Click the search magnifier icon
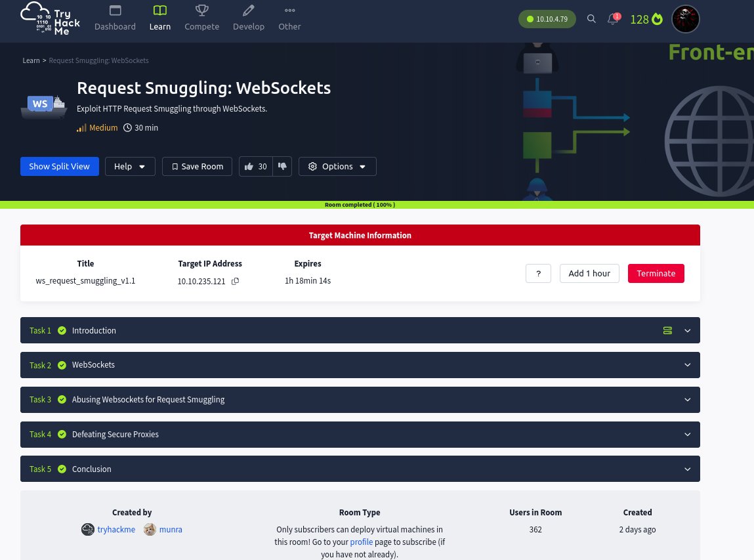 tap(591, 19)
